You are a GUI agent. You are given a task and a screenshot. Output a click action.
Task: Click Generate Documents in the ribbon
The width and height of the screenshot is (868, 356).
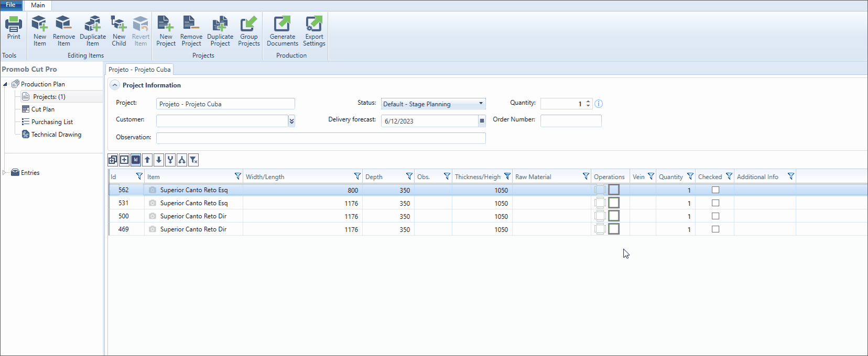[283, 31]
